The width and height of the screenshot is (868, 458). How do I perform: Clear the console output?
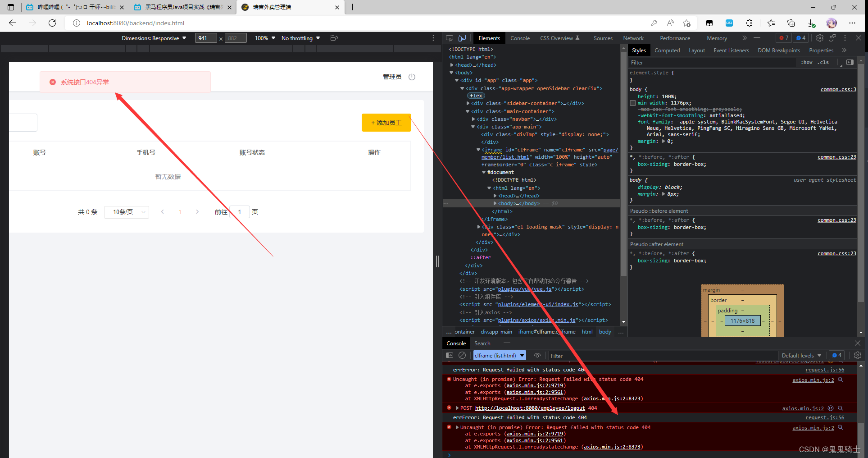point(462,355)
